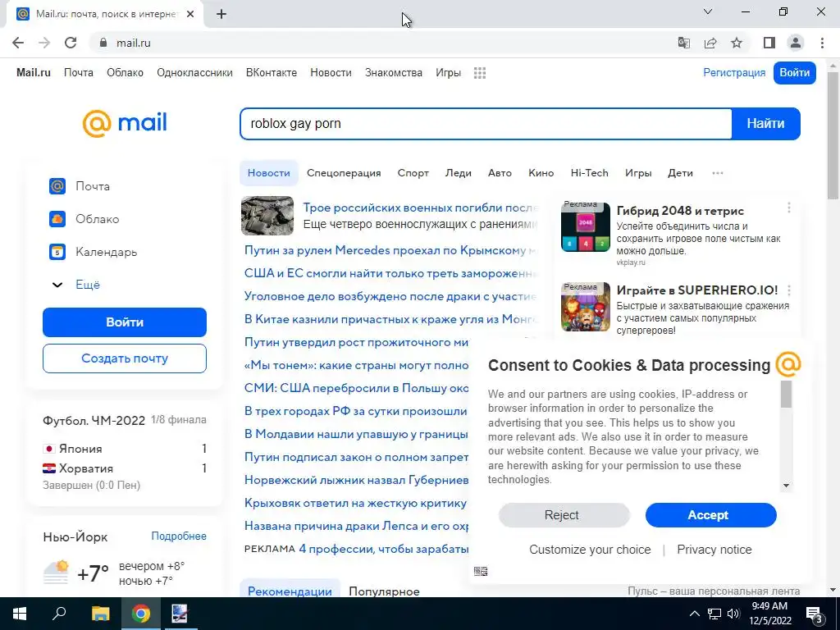This screenshot has height=630, width=840.
Task: Select the Hi-Tech news tab
Action: pyautogui.click(x=589, y=173)
